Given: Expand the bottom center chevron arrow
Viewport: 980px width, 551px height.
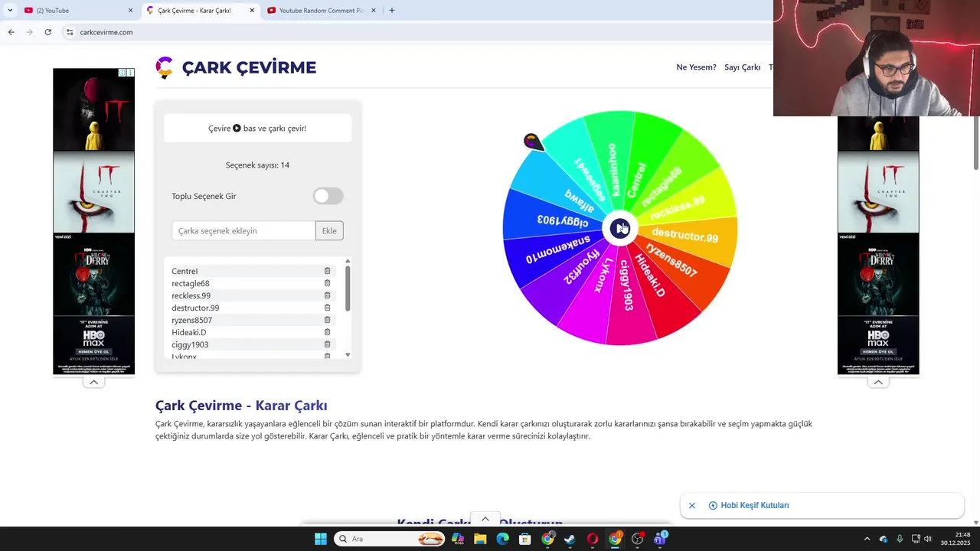Looking at the screenshot, I should (x=485, y=519).
